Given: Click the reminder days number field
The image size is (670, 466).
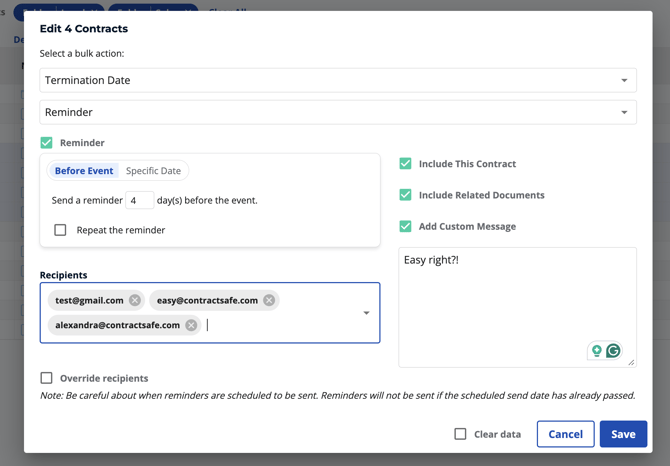Looking at the screenshot, I should click(x=139, y=200).
